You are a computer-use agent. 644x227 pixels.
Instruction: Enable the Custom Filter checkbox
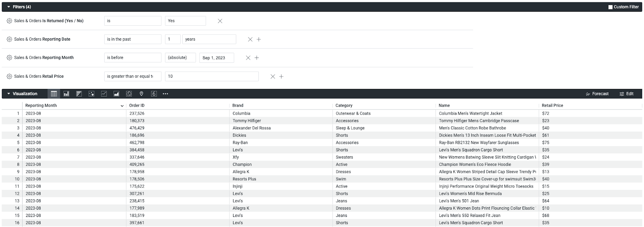(610, 7)
